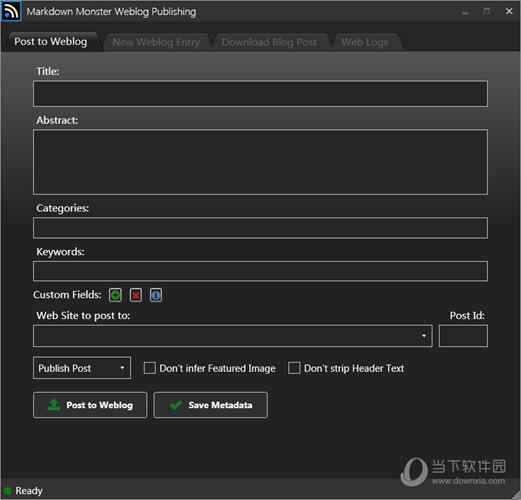
Task: Click the Ready status text
Action: point(29,491)
